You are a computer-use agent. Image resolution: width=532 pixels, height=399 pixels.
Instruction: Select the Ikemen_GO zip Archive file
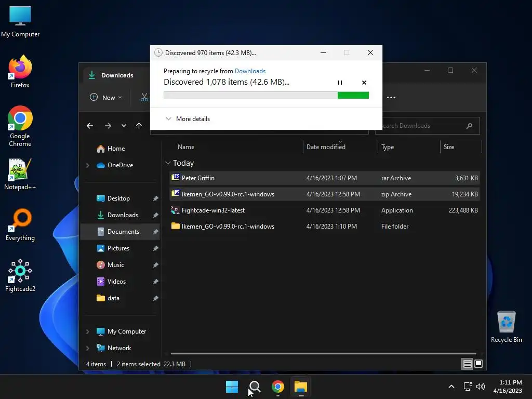(324, 194)
